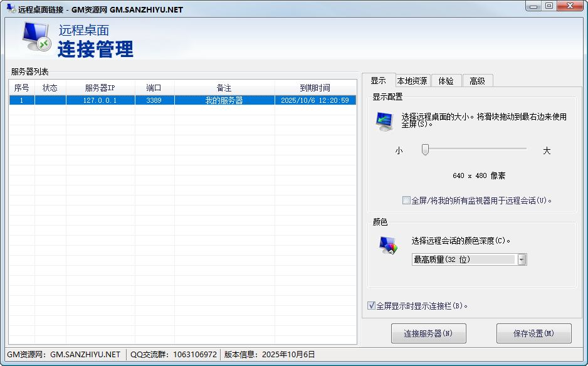Viewport: 588px width, 366px height.
Task: Open the 体验 tab
Action: click(x=446, y=81)
